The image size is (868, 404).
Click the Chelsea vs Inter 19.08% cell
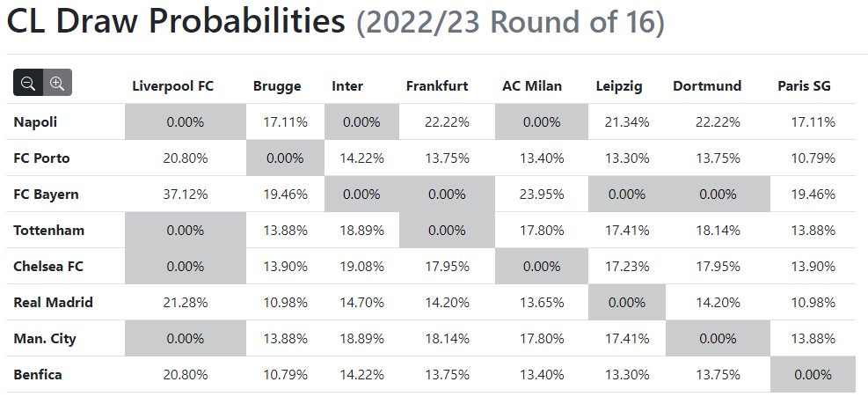(361, 267)
